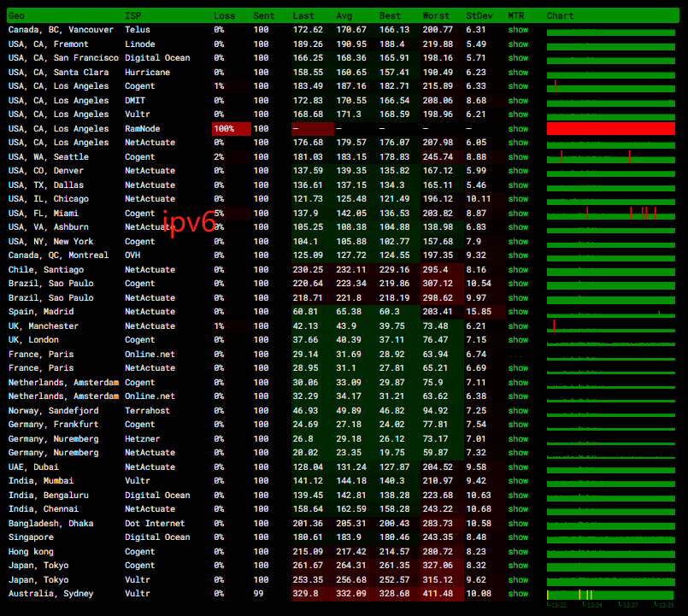Click the MTR column header

[516, 15]
